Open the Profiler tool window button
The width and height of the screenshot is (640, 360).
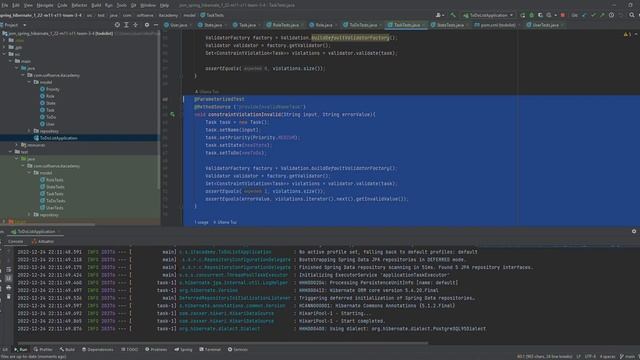43,349
